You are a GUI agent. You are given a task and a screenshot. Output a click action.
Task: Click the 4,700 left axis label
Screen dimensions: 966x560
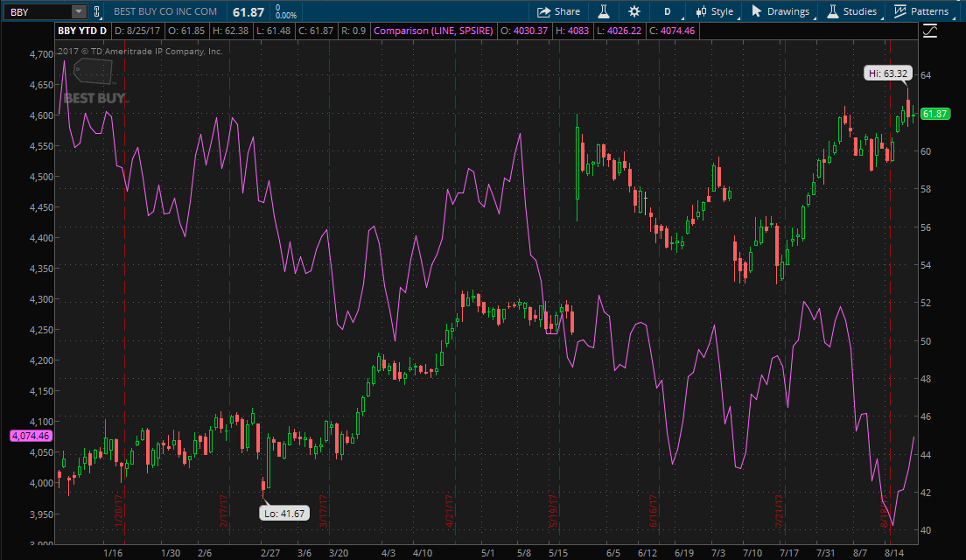(x=41, y=54)
